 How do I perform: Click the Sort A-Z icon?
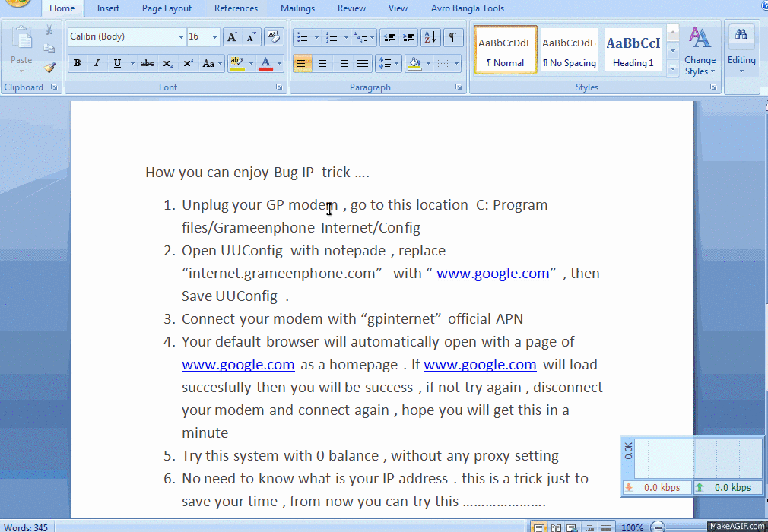pos(430,36)
